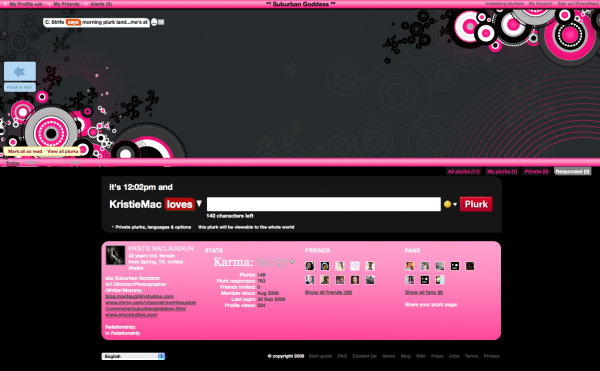The width and height of the screenshot is (600, 371).
Task: Click Sign out link
Action: pos(578,3)
